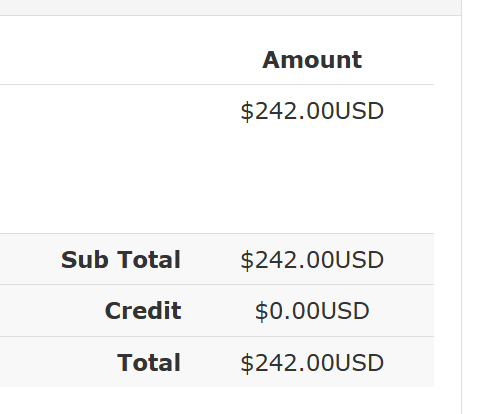Click the Sub Total label

[121, 260]
